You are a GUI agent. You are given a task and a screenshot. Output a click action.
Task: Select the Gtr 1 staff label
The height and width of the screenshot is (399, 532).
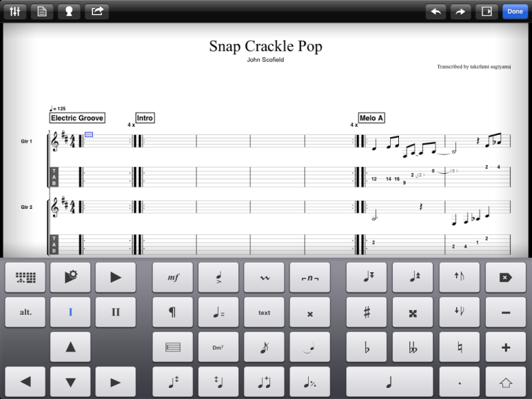[26, 141]
